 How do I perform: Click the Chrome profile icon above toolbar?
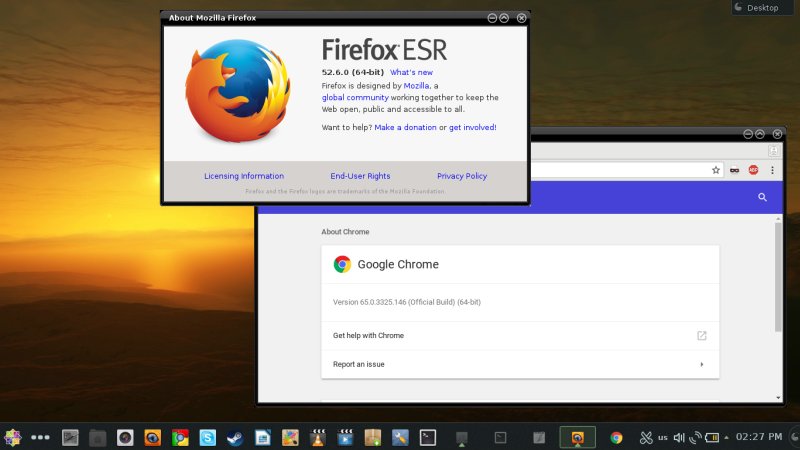(773, 151)
